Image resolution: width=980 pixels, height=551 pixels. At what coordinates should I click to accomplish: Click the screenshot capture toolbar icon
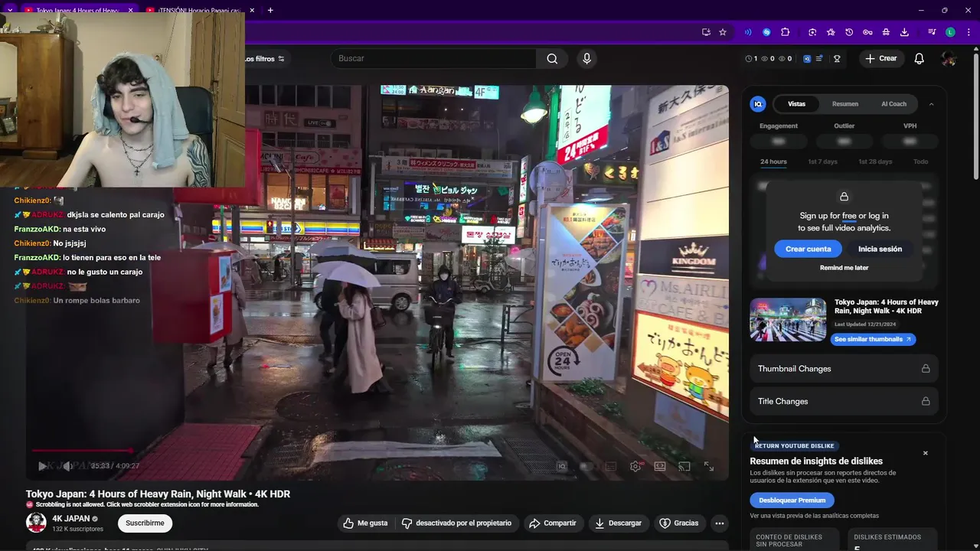tap(812, 32)
